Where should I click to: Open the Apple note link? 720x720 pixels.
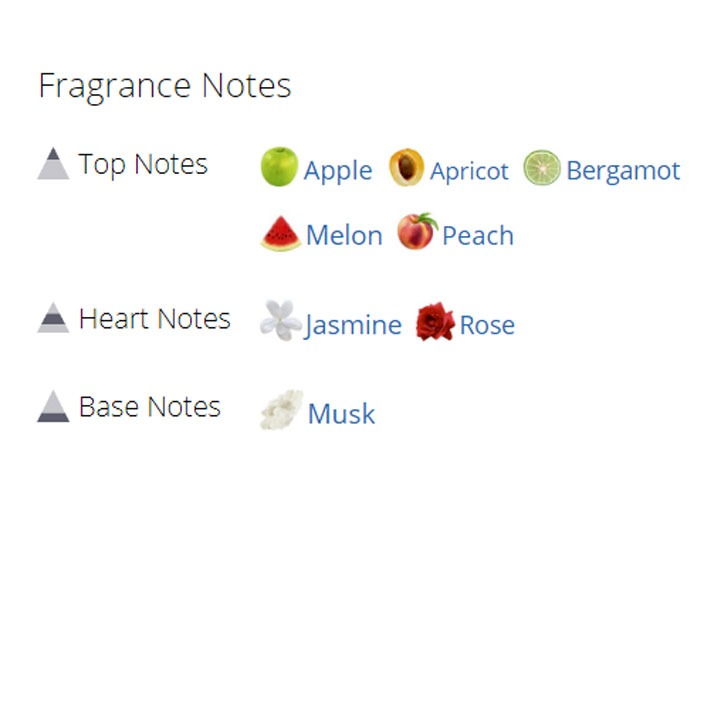[x=338, y=171]
